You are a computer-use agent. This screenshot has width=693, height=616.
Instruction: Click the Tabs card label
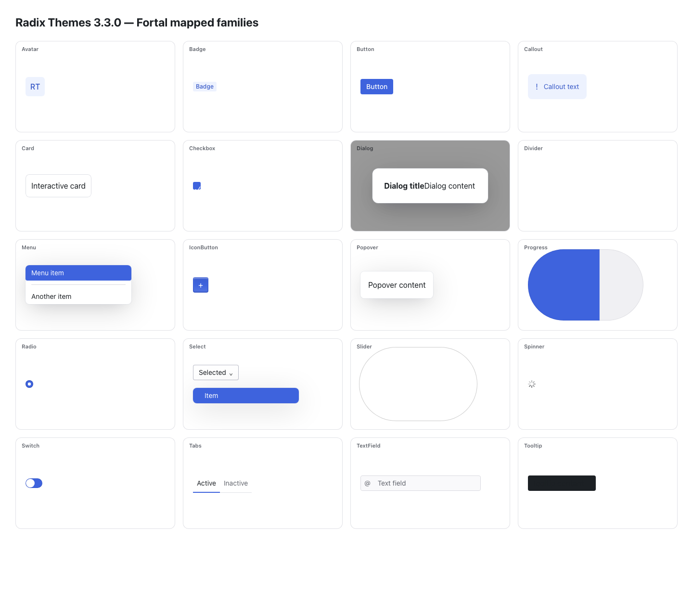click(195, 446)
